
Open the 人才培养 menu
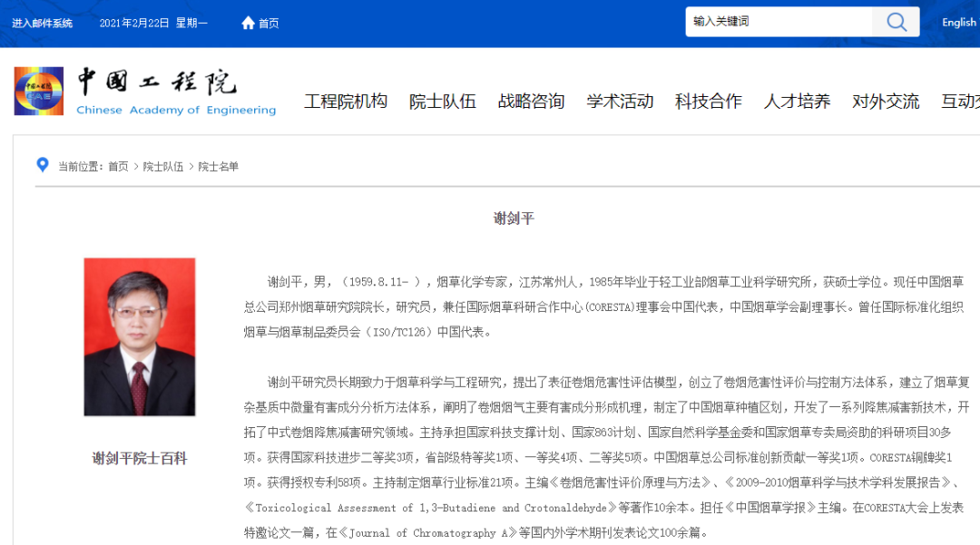[x=797, y=102]
